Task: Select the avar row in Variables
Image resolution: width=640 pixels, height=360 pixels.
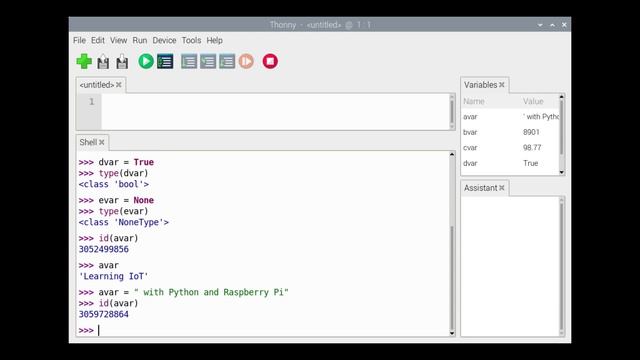Action: pyautogui.click(x=510, y=117)
